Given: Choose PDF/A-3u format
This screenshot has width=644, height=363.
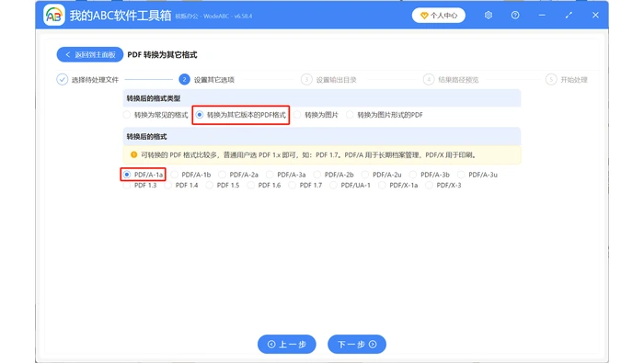Looking at the screenshot, I should click(477, 175).
